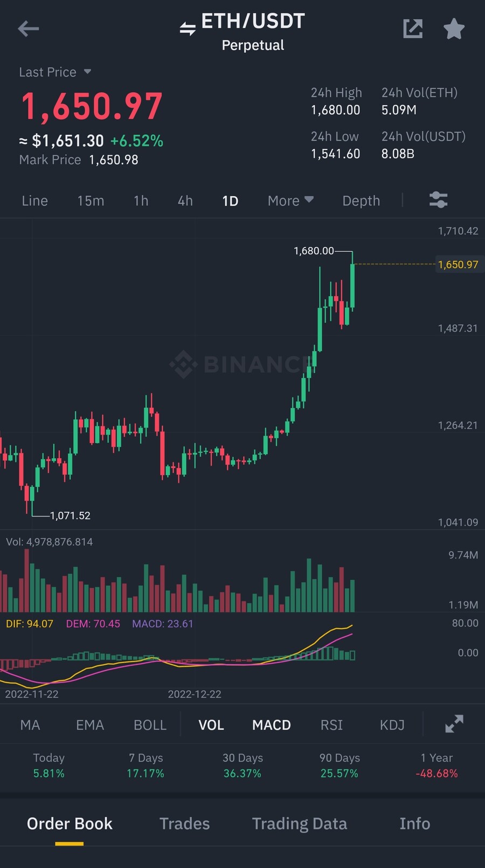Enable the RSI indicator
This screenshot has width=485, height=868.
click(331, 725)
